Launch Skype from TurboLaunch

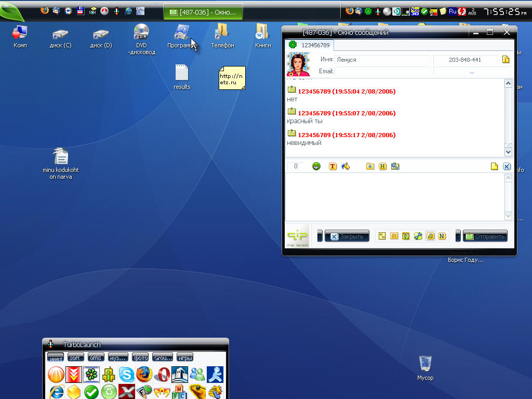pyautogui.click(x=126, y=374)
